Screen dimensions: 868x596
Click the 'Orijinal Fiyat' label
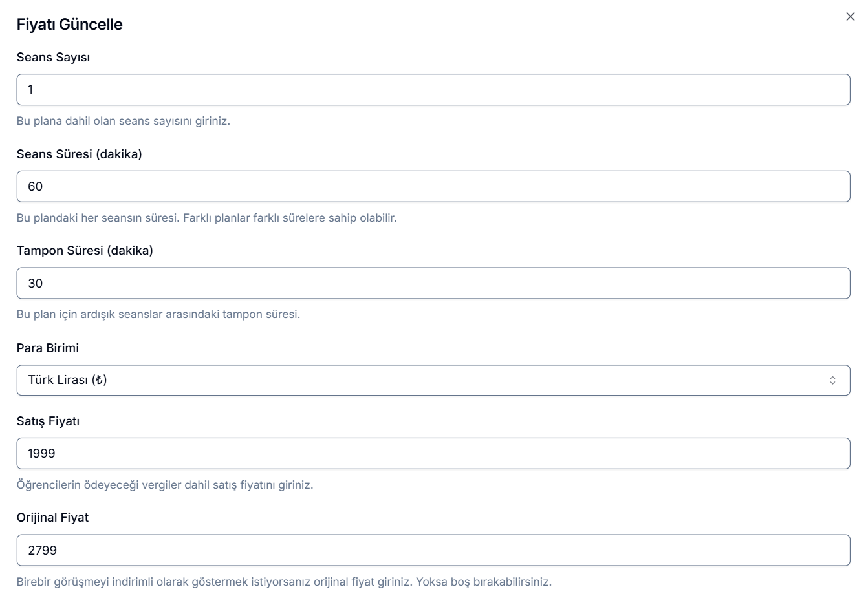pos(52,518)
